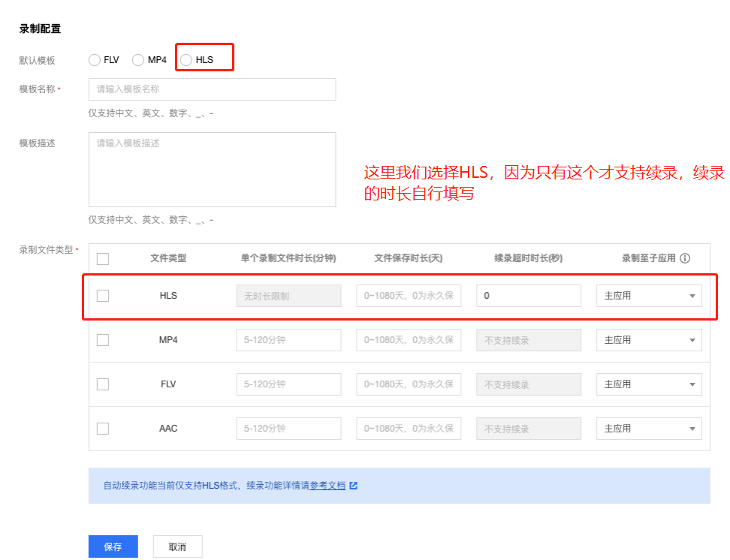Check the MP4 file type checkbox
Screen dimensions: 730x560
(x=103, y=340)
